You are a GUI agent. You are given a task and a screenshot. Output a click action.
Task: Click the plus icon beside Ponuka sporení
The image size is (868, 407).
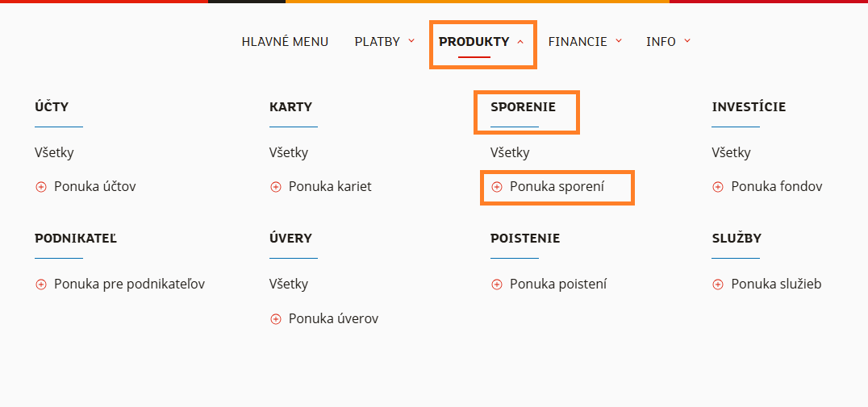[x=497, y=187]
